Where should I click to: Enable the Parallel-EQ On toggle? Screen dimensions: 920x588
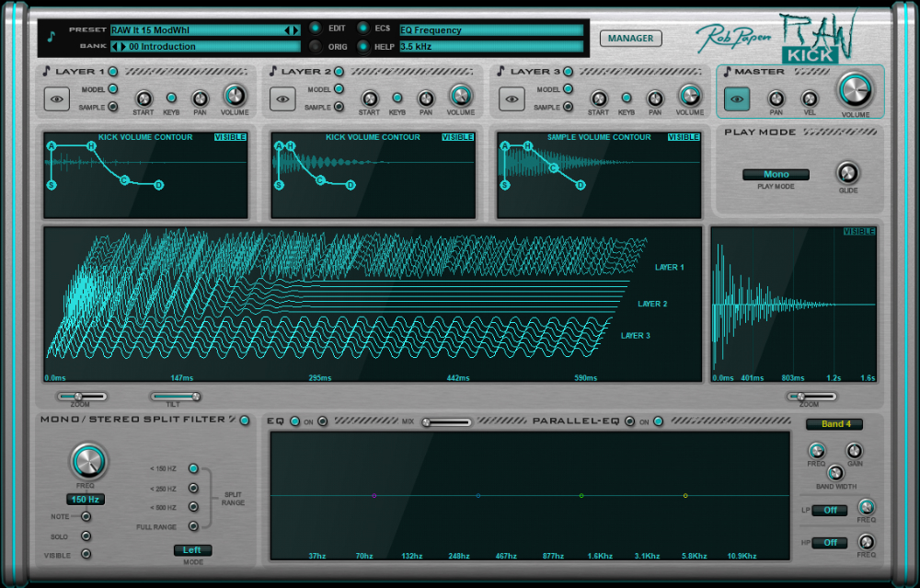(x=659, y=421)
